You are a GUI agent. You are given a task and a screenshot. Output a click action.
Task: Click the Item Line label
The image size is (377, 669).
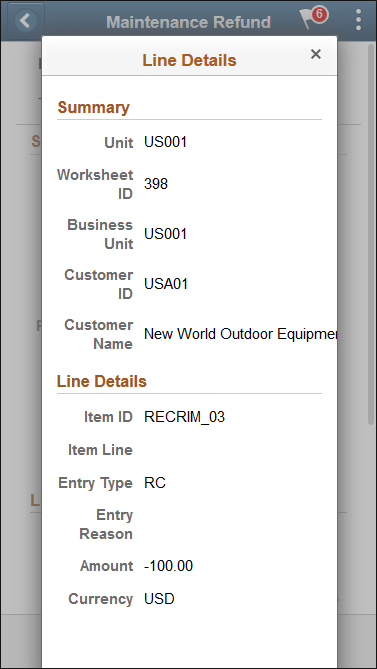(101, 450)
